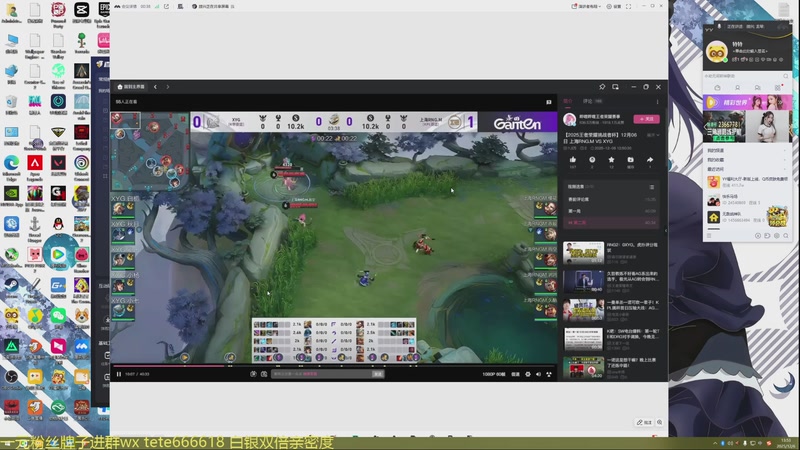Screen dimensions: 800x450
Task: Expand 我的收藏 section in YY window
Action: pos(747,160)
